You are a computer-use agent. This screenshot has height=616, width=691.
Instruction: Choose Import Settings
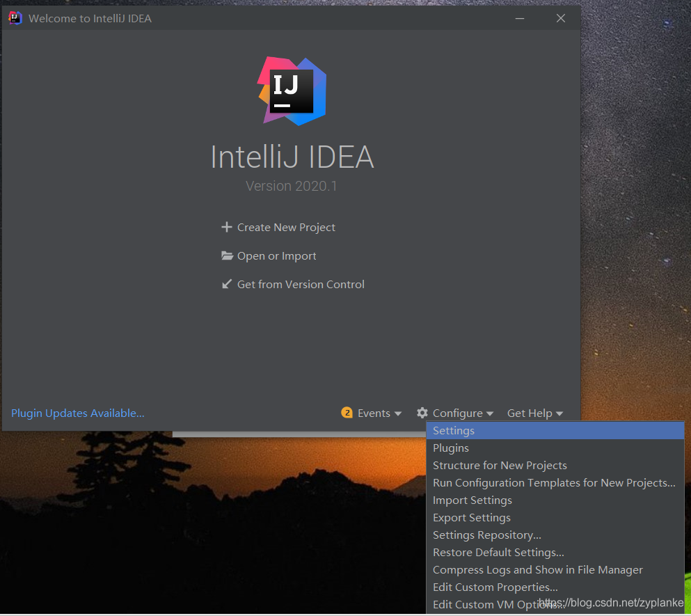[472, 500]
